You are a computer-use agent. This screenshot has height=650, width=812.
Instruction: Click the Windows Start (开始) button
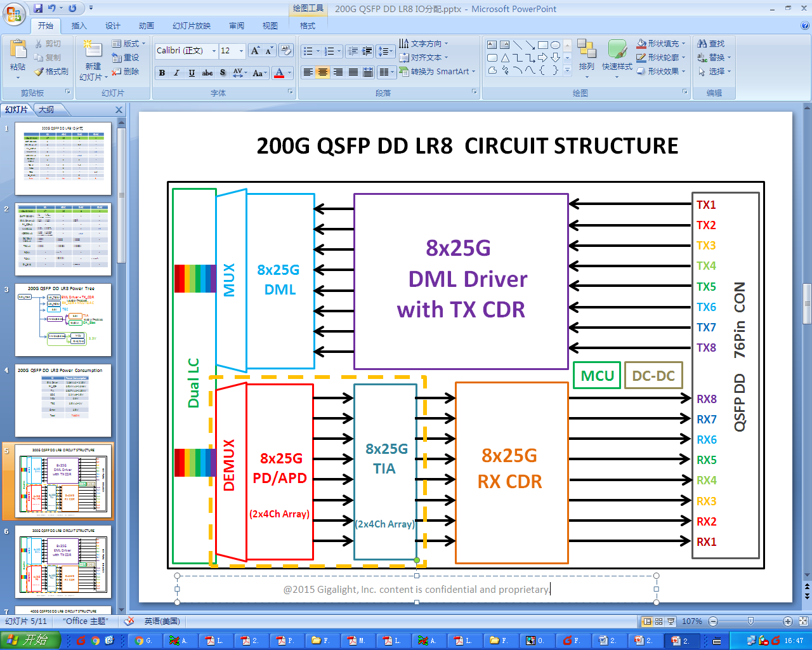point(30,640)
